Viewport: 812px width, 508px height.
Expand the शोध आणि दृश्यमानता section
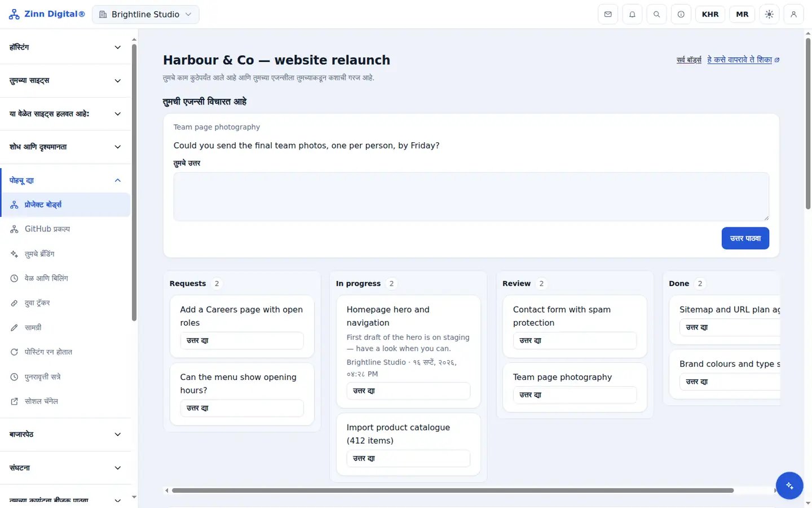[x=65, y=147]
